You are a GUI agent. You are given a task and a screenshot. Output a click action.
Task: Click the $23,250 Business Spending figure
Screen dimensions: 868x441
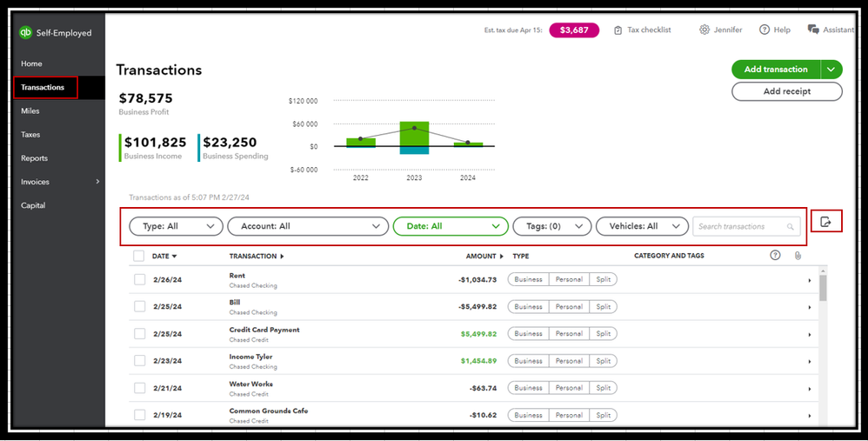230,142
